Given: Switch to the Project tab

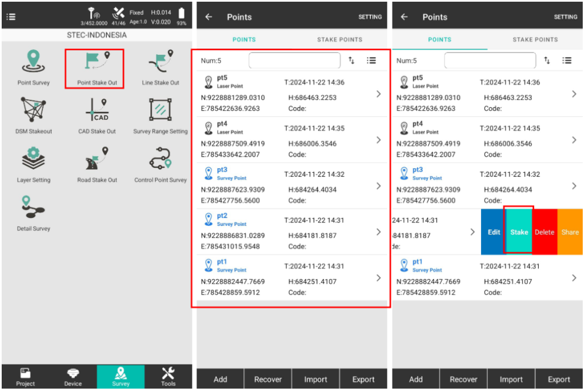Looking at the screenshot, I should pos(25,377).
